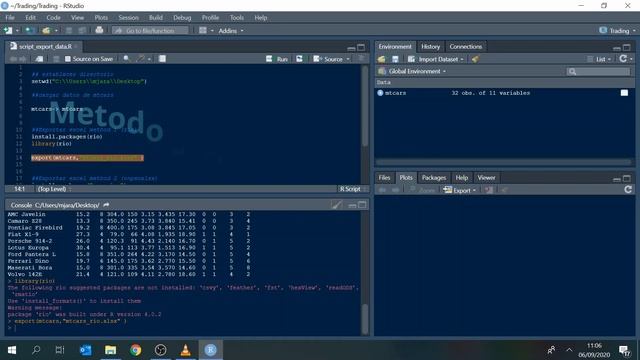Click the (Top Level) scope navigator
The image size is (640, 360).
pos(53,189)
